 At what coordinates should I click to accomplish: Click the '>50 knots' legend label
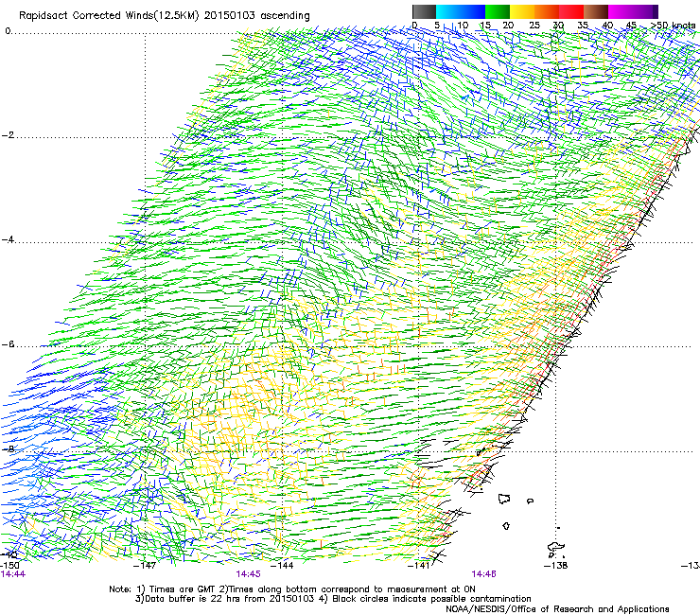pos(673,26)
